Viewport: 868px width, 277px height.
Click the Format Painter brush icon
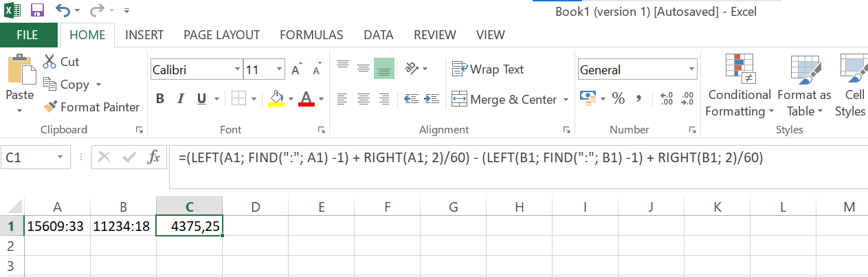pos(49,107)
